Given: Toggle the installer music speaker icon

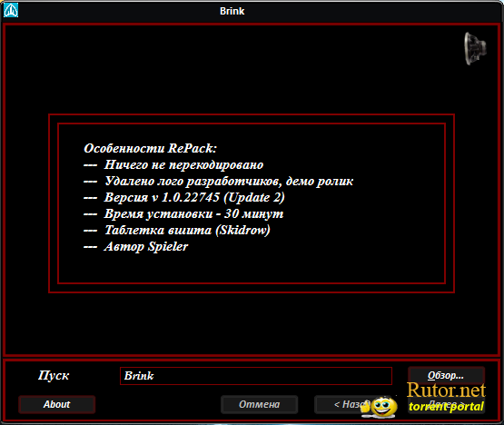Looking at the screenshot, I should click(475, 48).
